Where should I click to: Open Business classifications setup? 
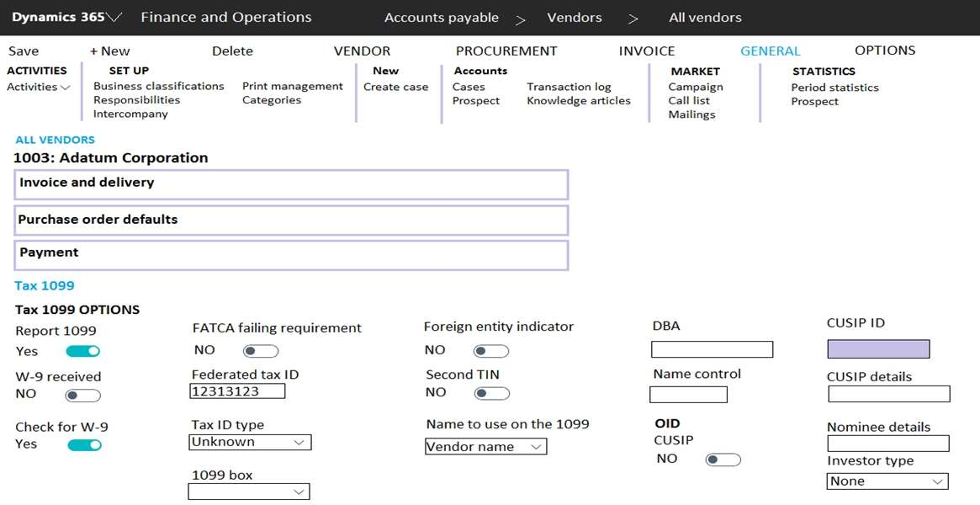[158, 86]
